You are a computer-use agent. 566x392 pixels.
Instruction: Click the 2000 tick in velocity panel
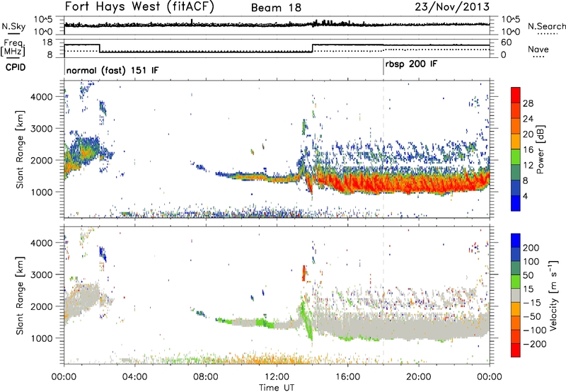(x=42, y=306)
